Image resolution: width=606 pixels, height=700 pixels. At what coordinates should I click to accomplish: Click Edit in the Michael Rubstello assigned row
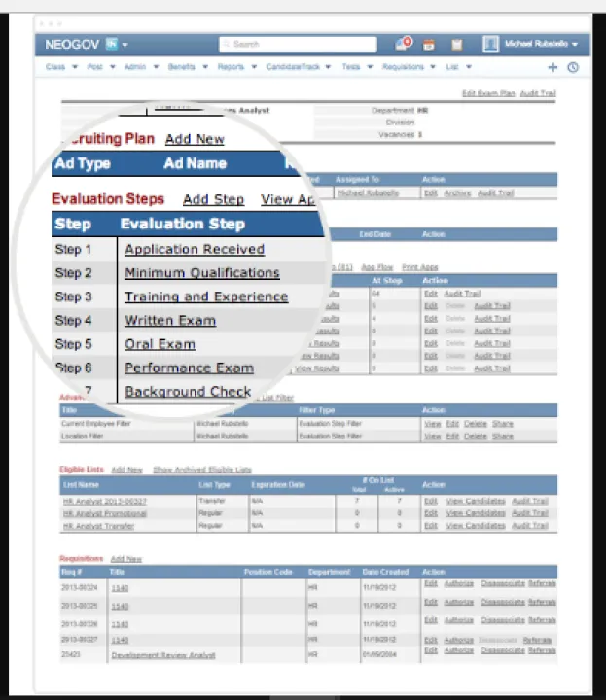tap(431, 192)
